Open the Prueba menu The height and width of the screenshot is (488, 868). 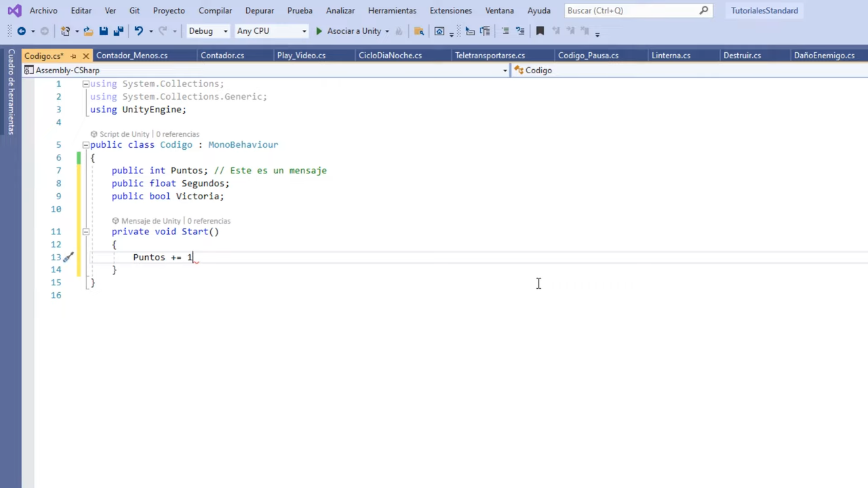300,10
